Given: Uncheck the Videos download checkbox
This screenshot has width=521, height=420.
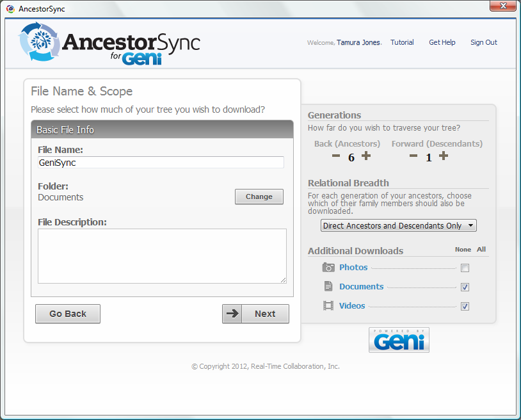Looking at the screenshot, I should 465,307.
